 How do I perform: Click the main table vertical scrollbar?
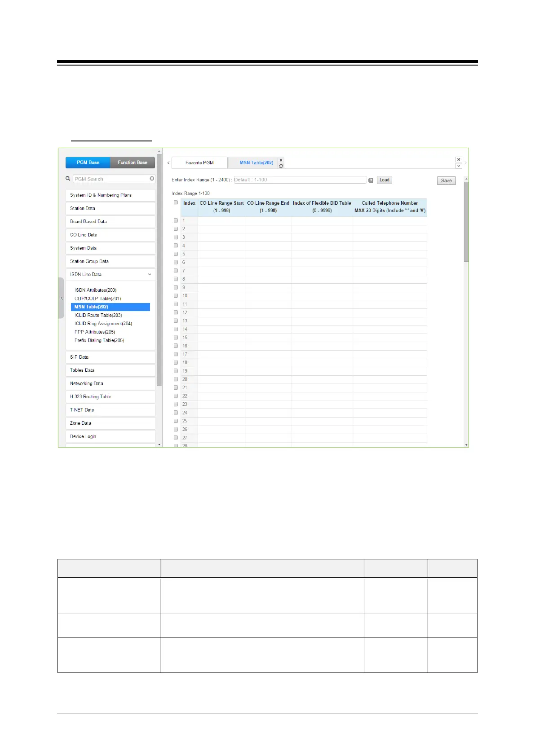pos(466,222)
